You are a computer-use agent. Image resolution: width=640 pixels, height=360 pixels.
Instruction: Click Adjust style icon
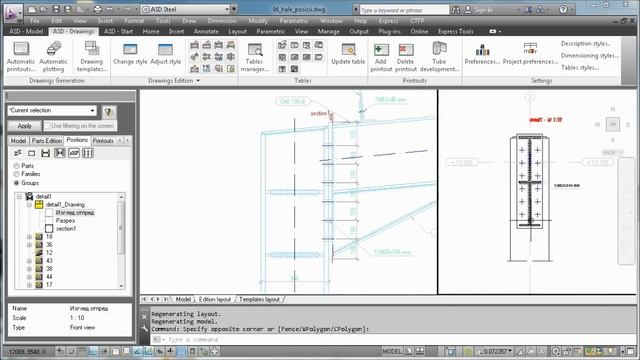click(165, 49)
